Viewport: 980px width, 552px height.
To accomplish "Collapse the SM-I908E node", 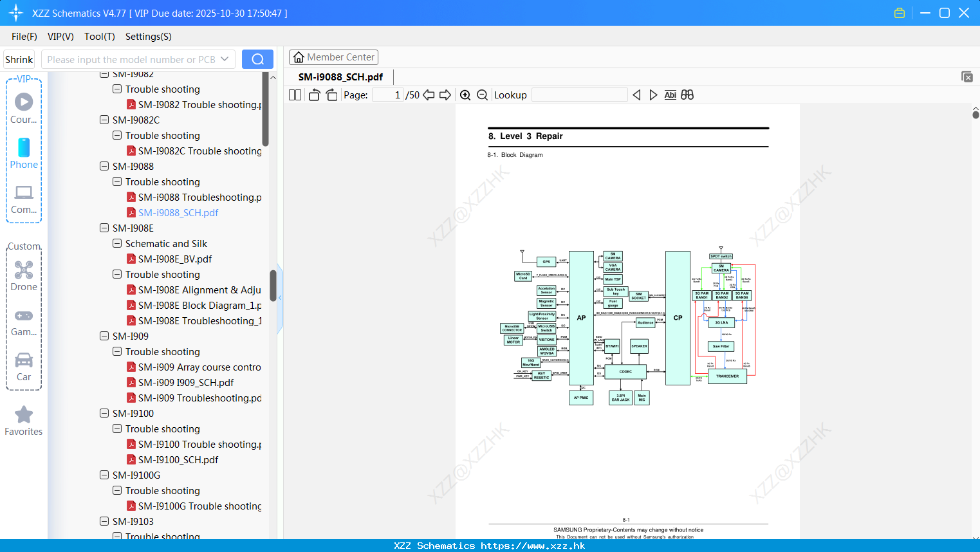I will pos(104,228).
